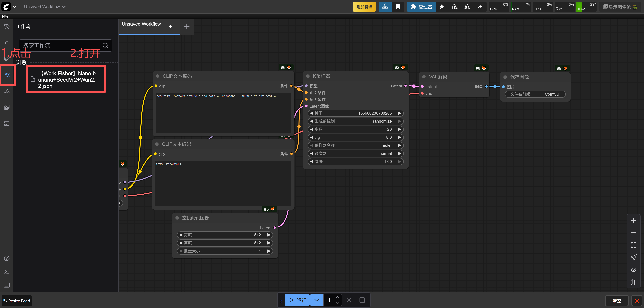
Task: Click the Resize Feed button
Action: click(17, 301)
